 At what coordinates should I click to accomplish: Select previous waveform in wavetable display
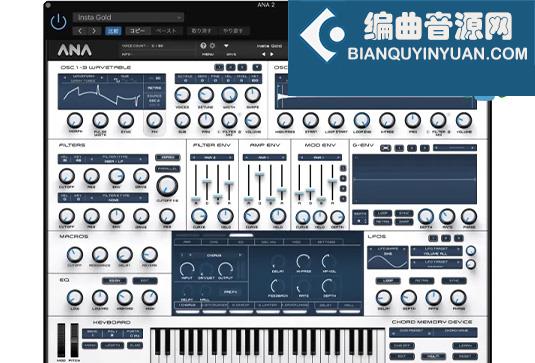(x=65, y=78)
